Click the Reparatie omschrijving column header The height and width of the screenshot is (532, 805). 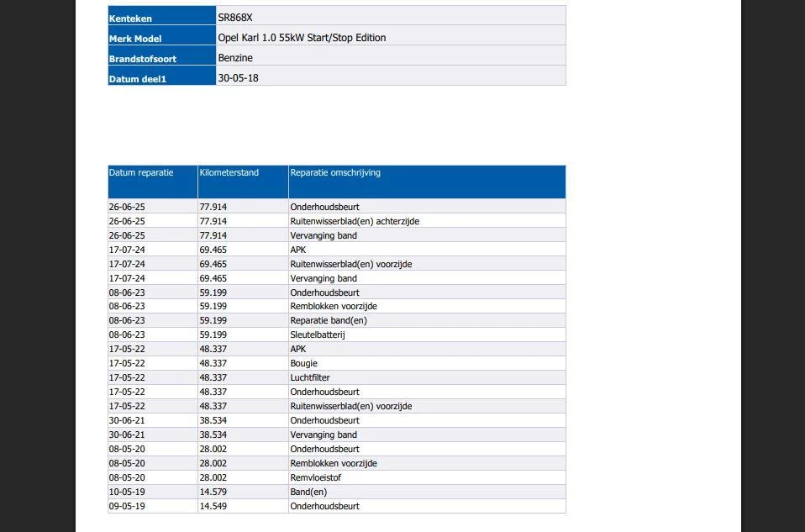tap(335, 173)
